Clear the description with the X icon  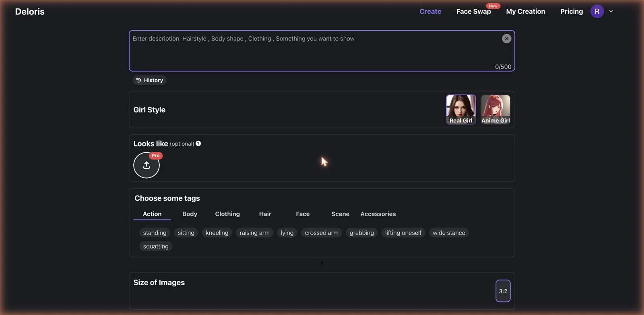point(506,39)
